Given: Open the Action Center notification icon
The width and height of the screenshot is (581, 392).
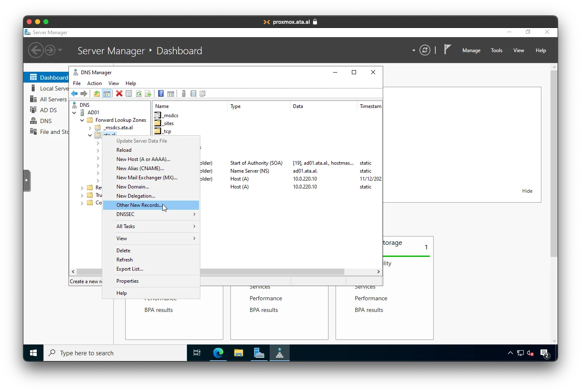Looking at the screenshot, I should pyautogui.click(x=545, y=353).
